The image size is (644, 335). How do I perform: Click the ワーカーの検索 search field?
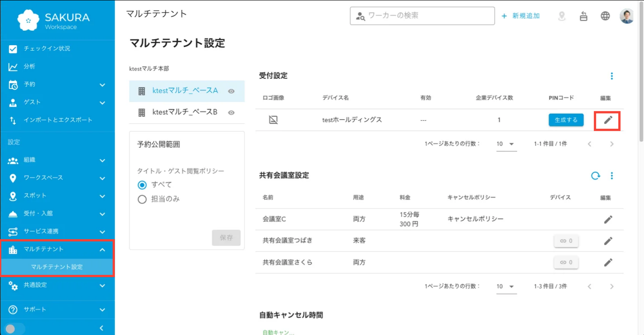pos(425,16)
